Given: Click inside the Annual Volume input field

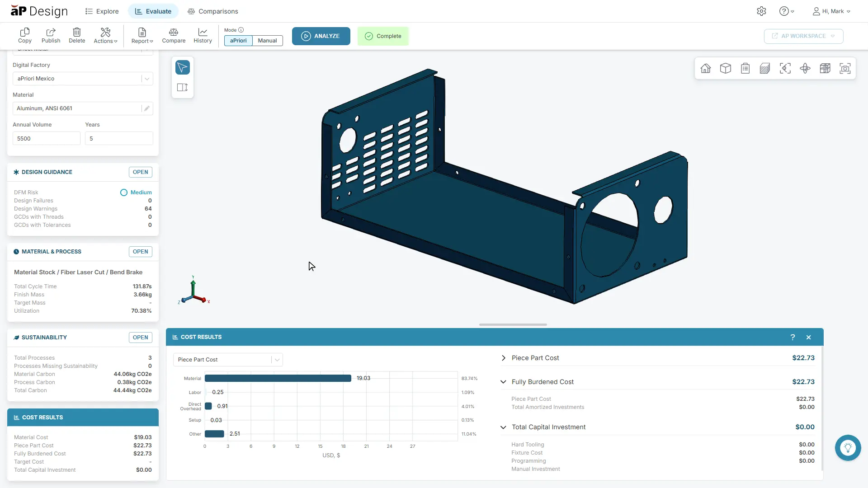Looking at the screenshot, I should 46,138.
